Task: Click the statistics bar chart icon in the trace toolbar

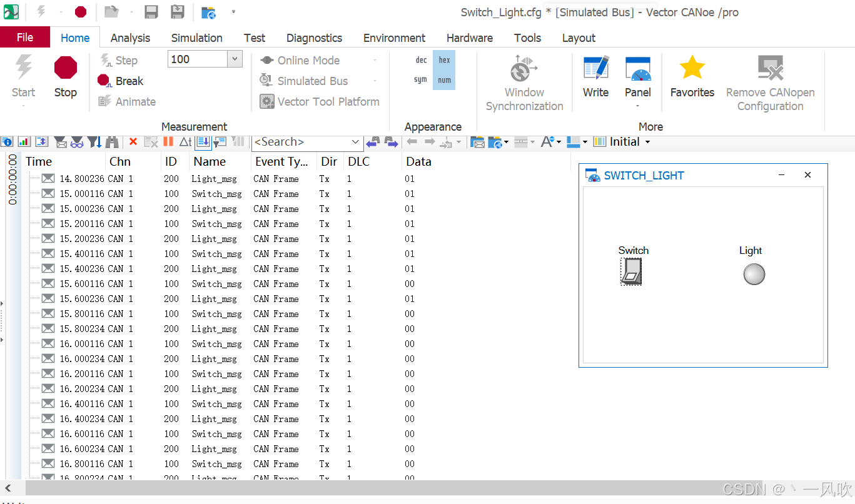Action: 24,142
